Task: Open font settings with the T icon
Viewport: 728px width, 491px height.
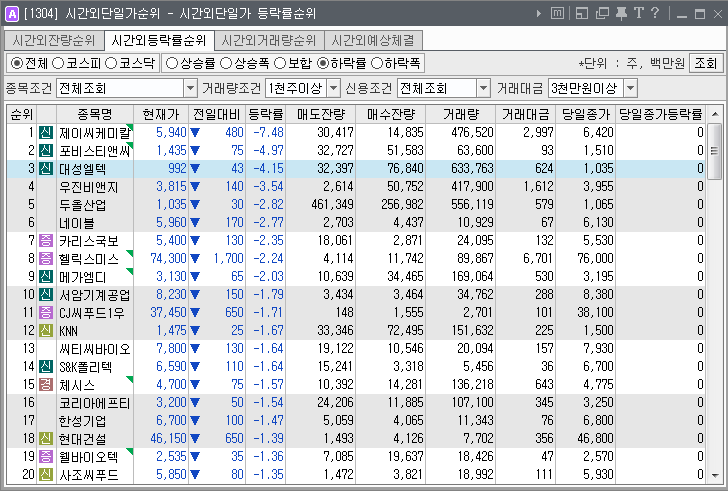Action: (x=639, y=13)
